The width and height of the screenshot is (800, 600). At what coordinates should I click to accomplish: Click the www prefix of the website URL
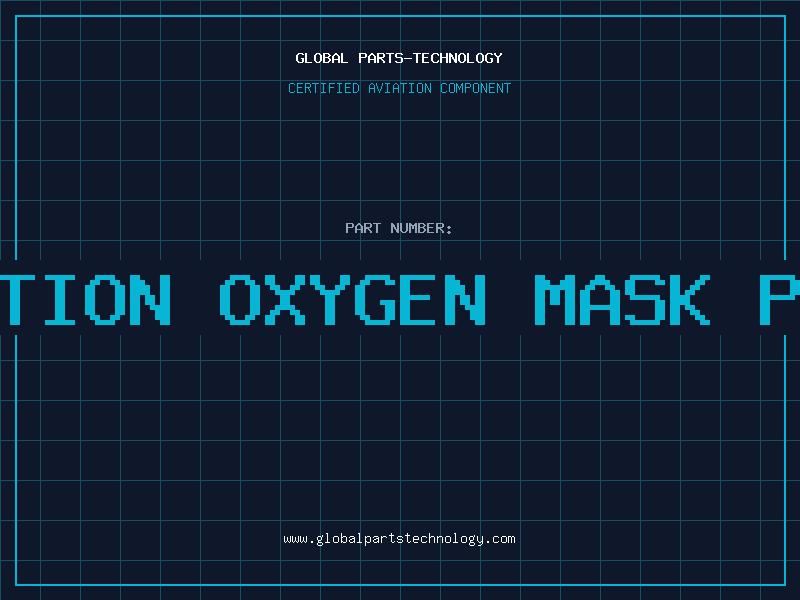[x=295, y=539]
